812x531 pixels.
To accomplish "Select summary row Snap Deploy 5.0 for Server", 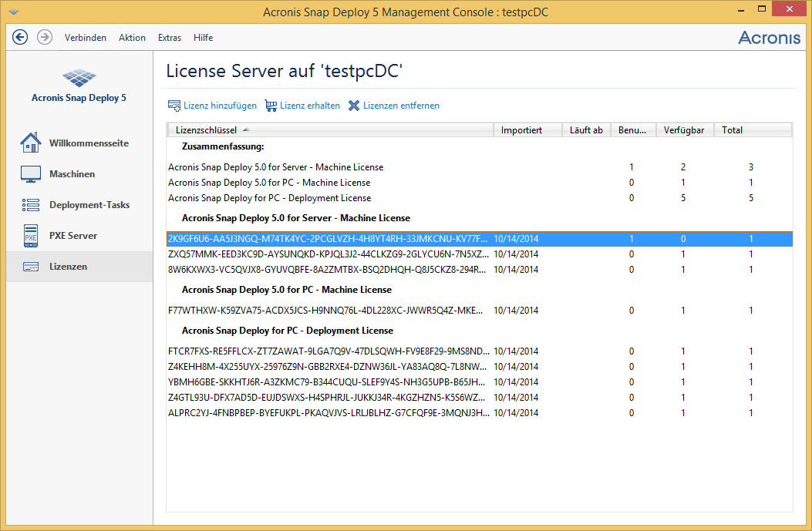I will pos(480,167).
